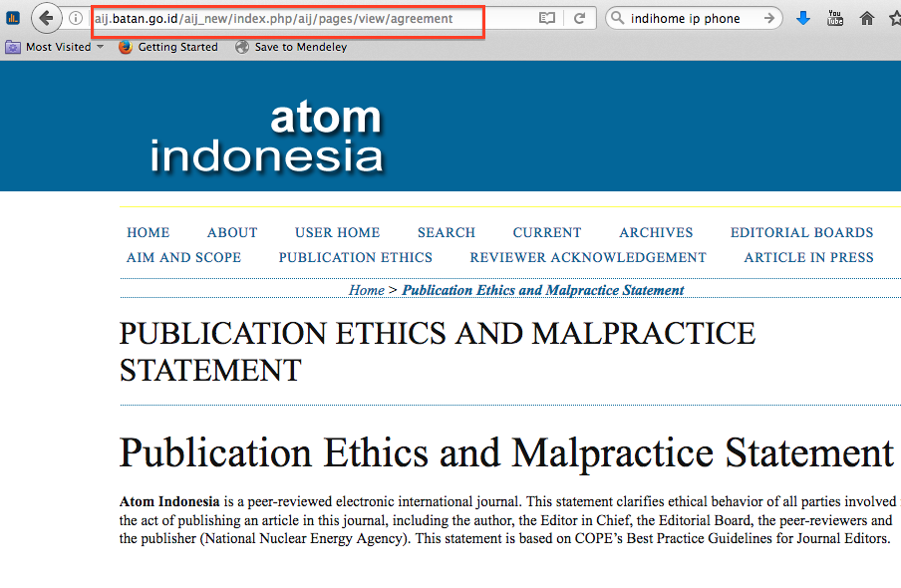The height and width of the screenshot is (588, 901).
Task: Click the Atom Indonesia header logo
Action: click(267, 137)
